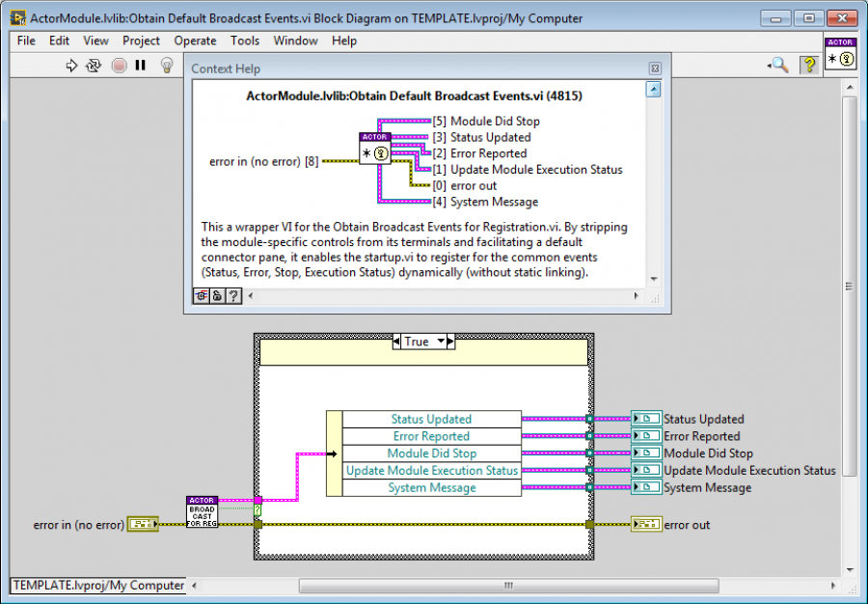The height and width of the screenshot is (604, 868).
Task: Click the Abort Execution stop button
Action: (x=119, y=66)
